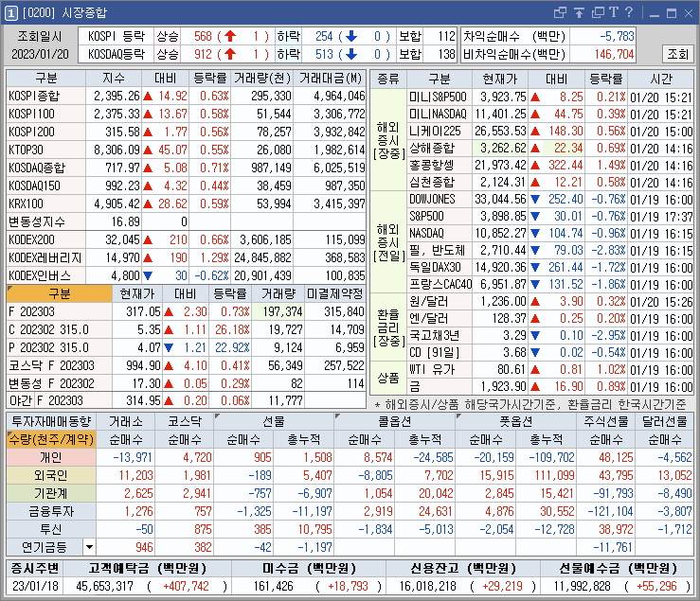Select the KRX100 index row
700x601 pixels.
[x=186, y=203]
